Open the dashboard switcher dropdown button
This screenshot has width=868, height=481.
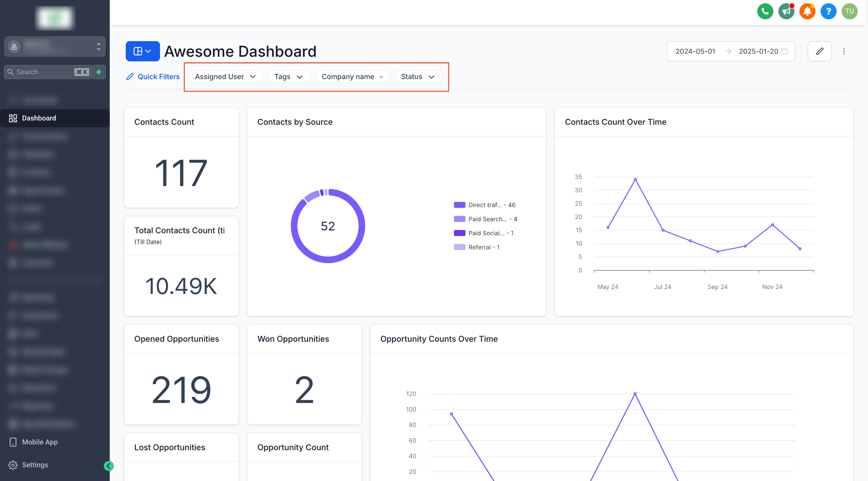pyautogui.click(x=143, y=51)
